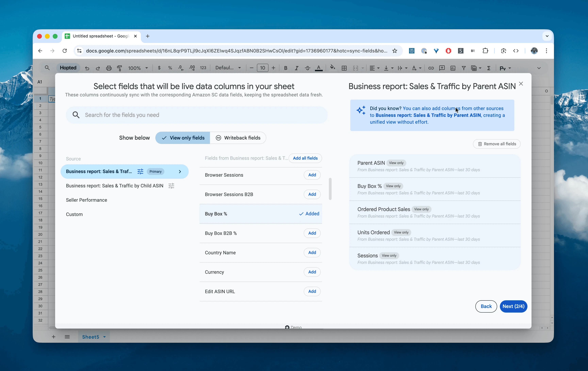Click the Hopted toolbar button
588x371 pixels.
[x=68, y=68]
